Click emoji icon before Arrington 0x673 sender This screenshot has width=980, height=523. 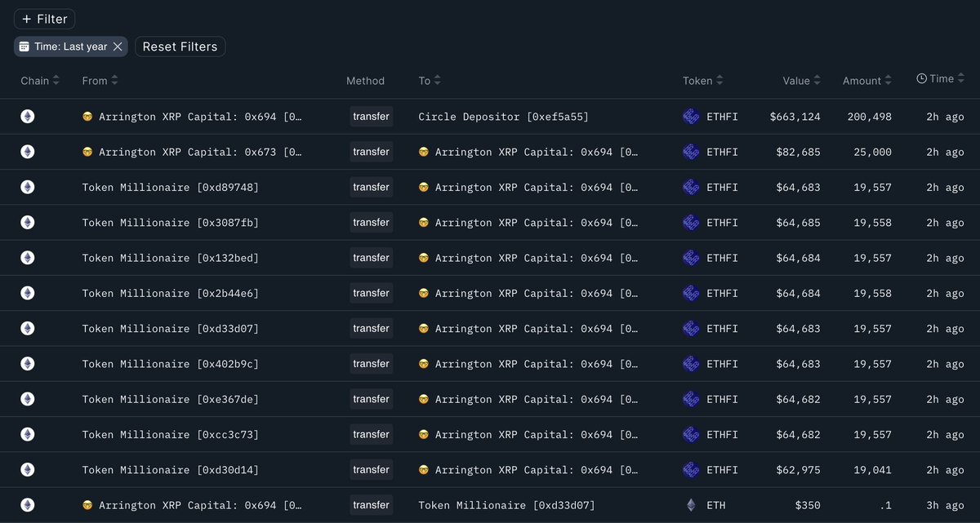click(x=87, y=152)
